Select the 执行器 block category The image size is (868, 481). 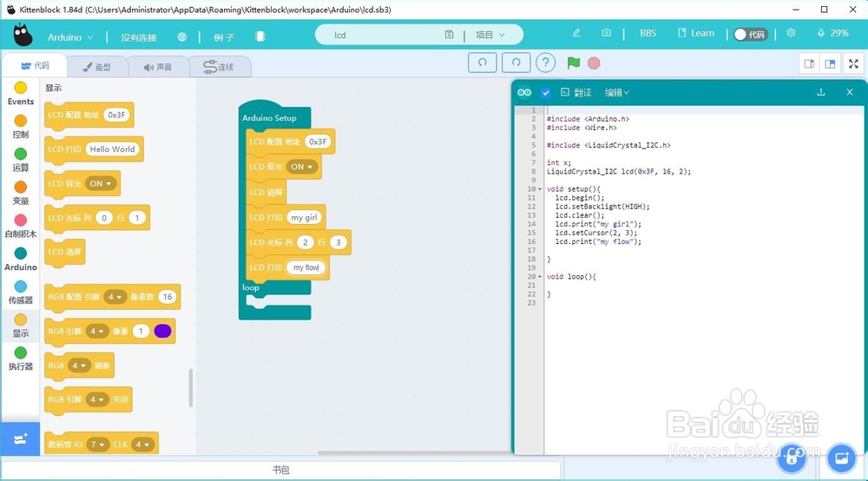(21, 359)
